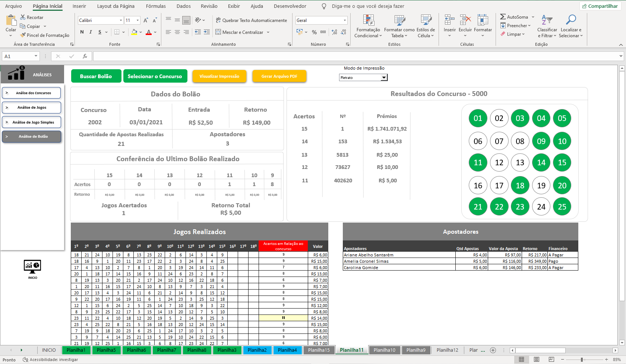The width and height of the screenshot is (626, 364).
Task: Click the text orientation icon
Action: click(x=198, y=20)
